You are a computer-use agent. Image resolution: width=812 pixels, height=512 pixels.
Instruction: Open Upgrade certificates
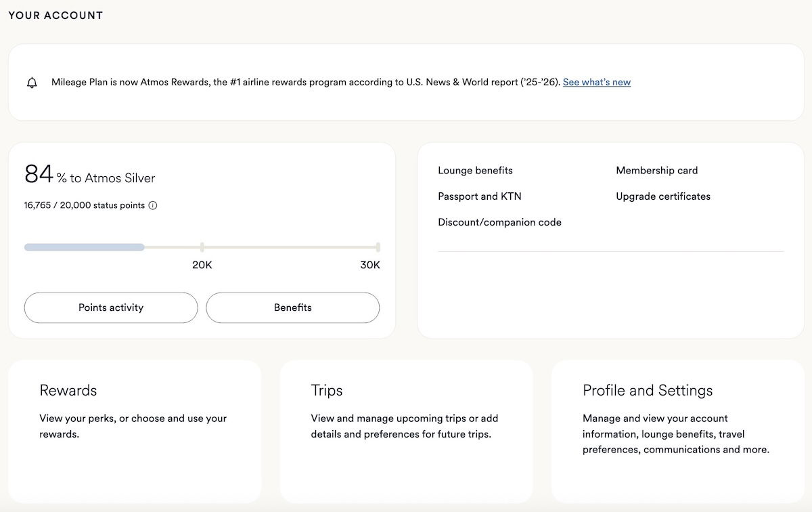click(662, 196)
